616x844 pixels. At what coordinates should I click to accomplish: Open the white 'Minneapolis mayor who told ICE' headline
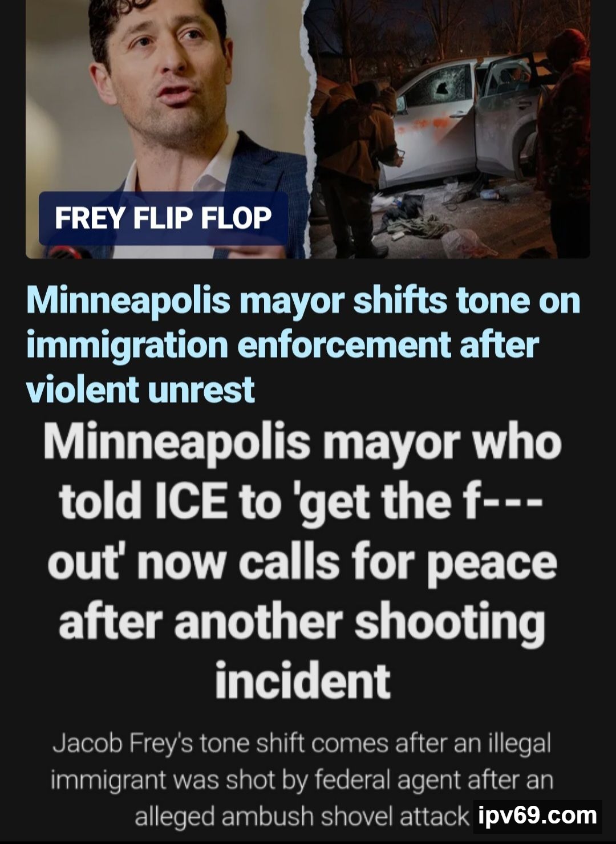click(x=303, y=562)
